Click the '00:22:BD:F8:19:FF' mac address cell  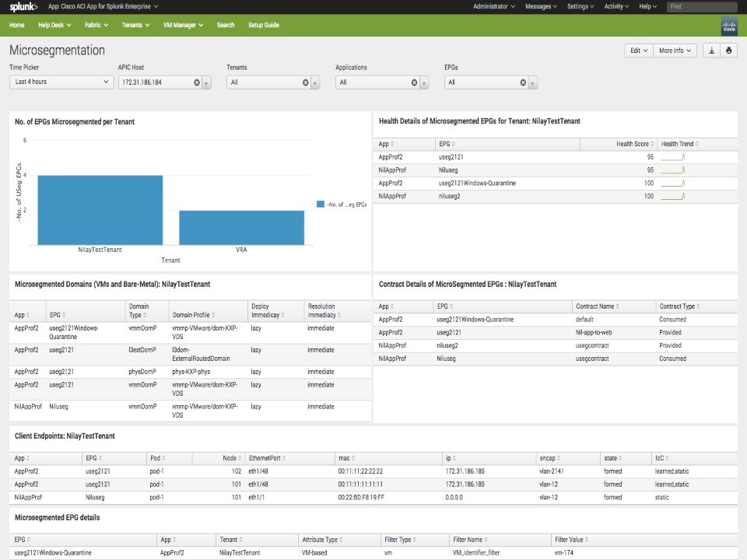pyautogui.click(x=361, y=497)
